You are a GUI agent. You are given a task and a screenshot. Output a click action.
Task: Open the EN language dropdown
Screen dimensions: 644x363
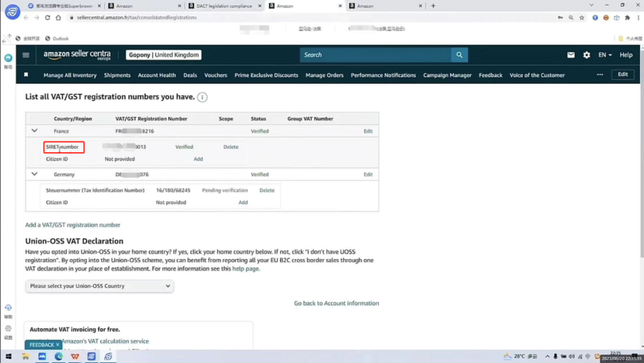point(605,55)
